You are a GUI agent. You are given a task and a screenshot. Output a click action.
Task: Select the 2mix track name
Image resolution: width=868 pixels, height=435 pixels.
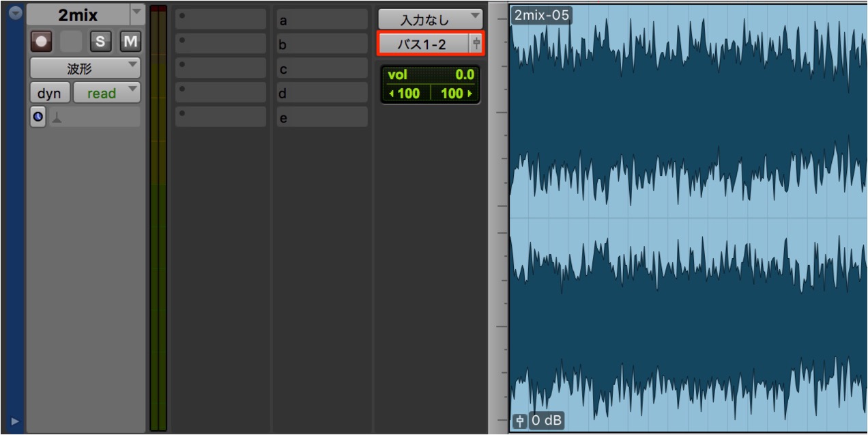coord(78,14)
